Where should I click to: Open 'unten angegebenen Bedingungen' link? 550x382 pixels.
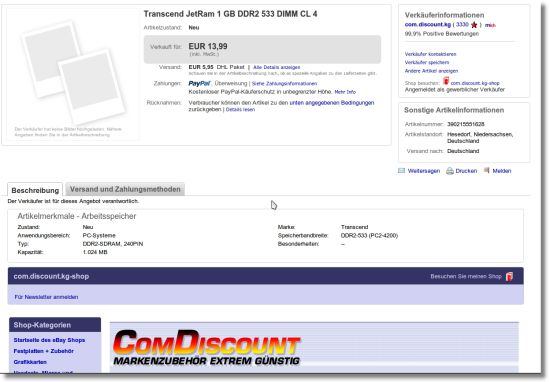tap(332, 103)
